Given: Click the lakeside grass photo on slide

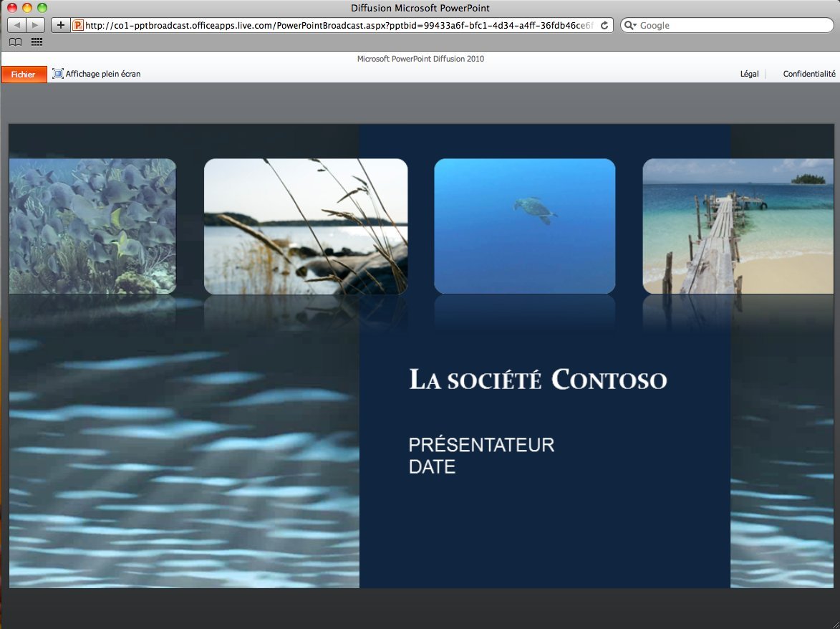Looking at the screenshot, I should [x=306, y=226].
